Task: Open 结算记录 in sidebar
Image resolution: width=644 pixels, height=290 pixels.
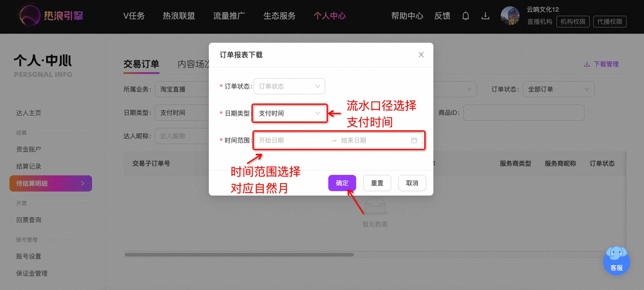Action: [29, 166]
